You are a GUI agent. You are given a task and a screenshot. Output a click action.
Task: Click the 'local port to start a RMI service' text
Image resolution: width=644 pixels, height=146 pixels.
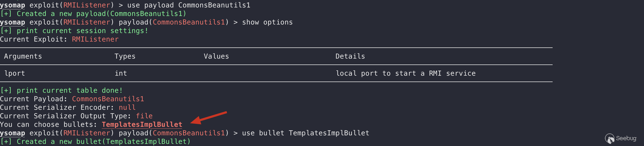click(x=406, y=73)
